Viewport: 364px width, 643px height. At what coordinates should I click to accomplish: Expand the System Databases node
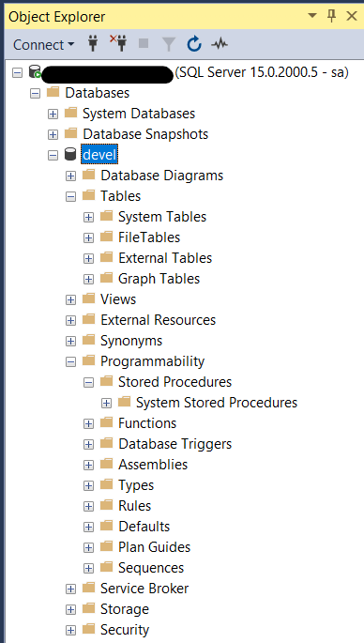(x=53, y=114)
